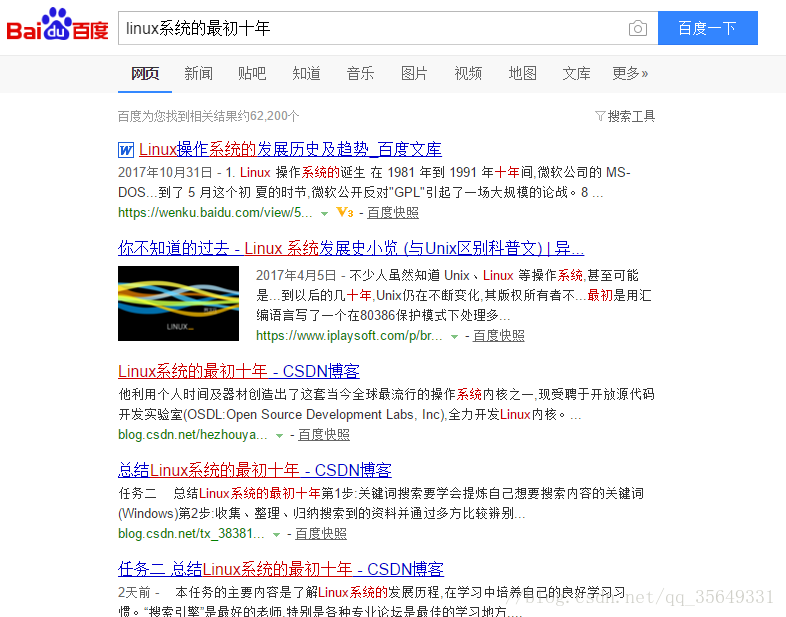Image resolution: width=786 pixels, height=617 pixels.
Task: Open 搜索工具 search tools
Action: [x=631, y=116]
